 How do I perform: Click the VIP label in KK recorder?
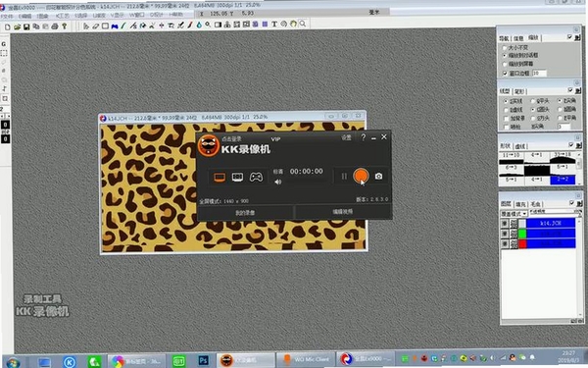(275, 139)
